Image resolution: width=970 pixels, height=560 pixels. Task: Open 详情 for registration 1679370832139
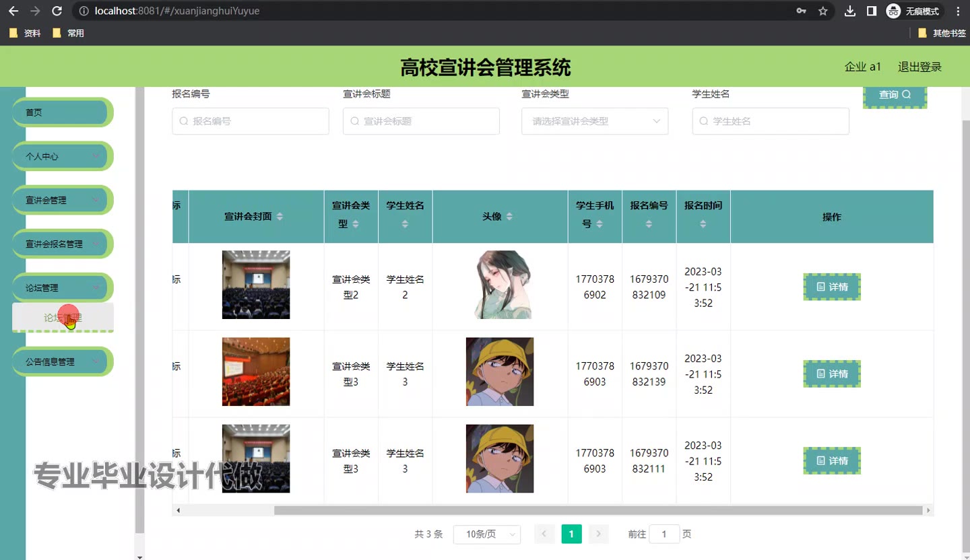832,374
